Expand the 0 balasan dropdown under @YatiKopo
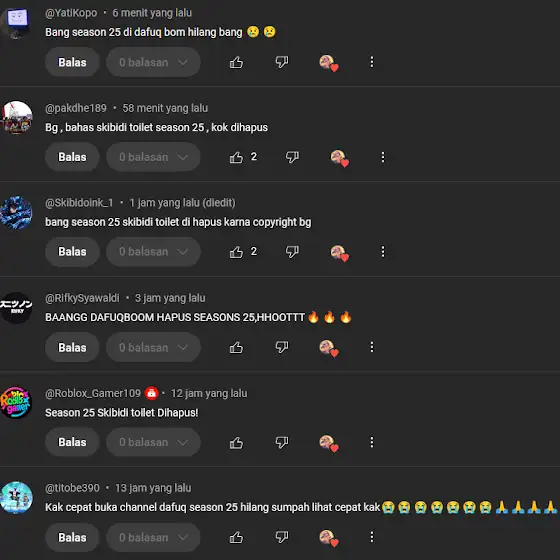 click(x=153, y=62)
